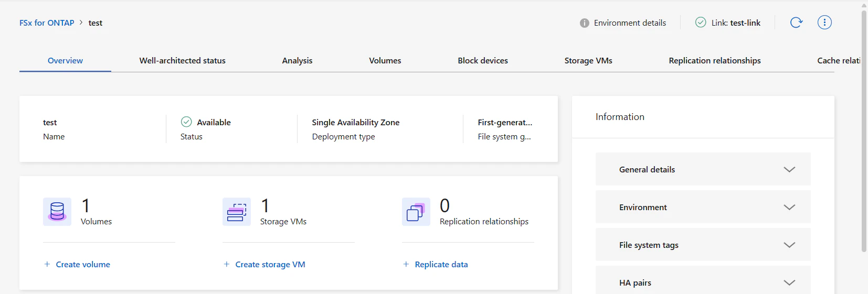This screenshot has width=868, height=294.
Task: Click the Create volume link
Action: 83,265
